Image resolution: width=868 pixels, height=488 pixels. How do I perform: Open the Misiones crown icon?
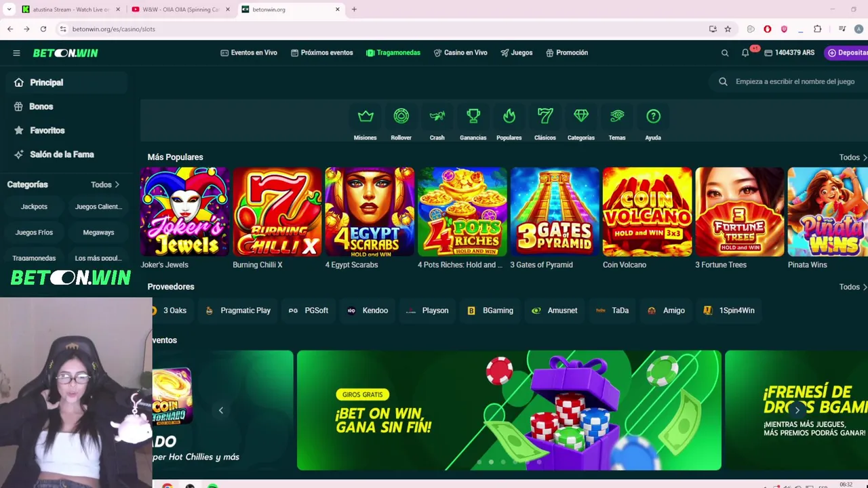(x=366, y=117)
